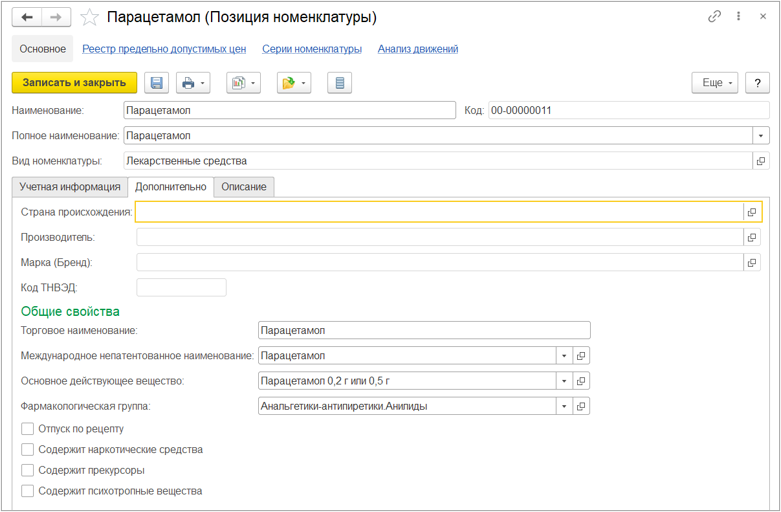Open Основное действующее вещество record icon
781x512 pixels.
pyautogui.click(x=581, y=381)
